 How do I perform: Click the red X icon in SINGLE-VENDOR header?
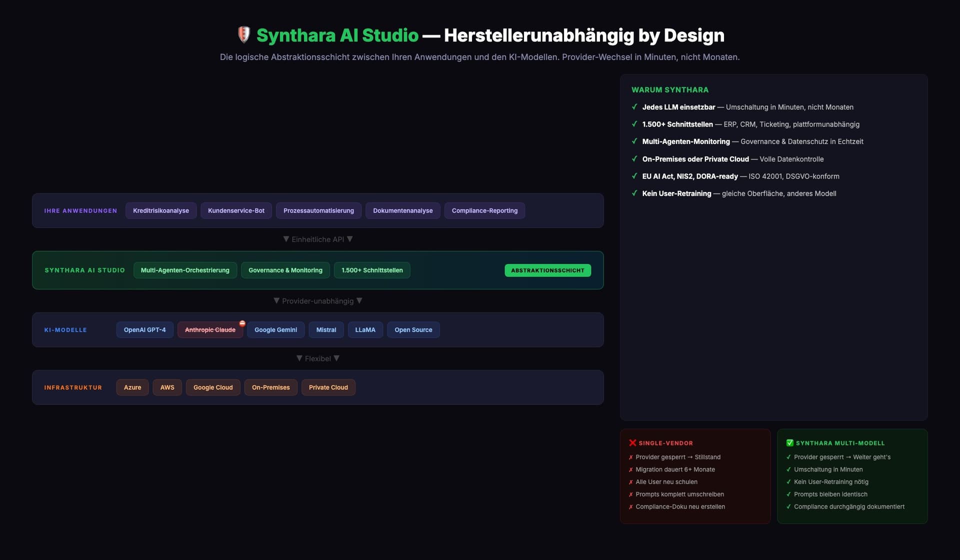(x=632, y=442)
